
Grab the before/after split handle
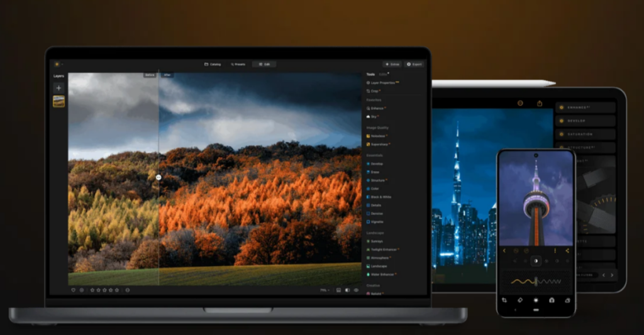click(x=158, y=177)
